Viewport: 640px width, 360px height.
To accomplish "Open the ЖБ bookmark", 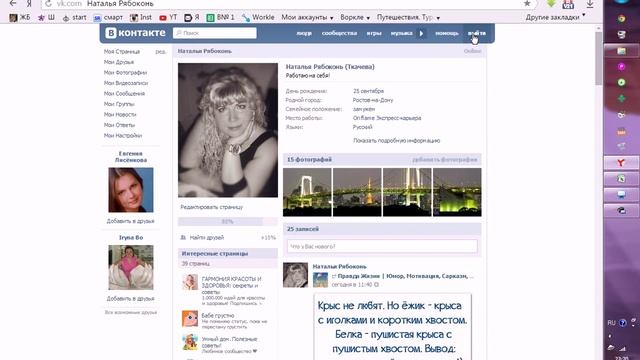I will pos(20,18).
